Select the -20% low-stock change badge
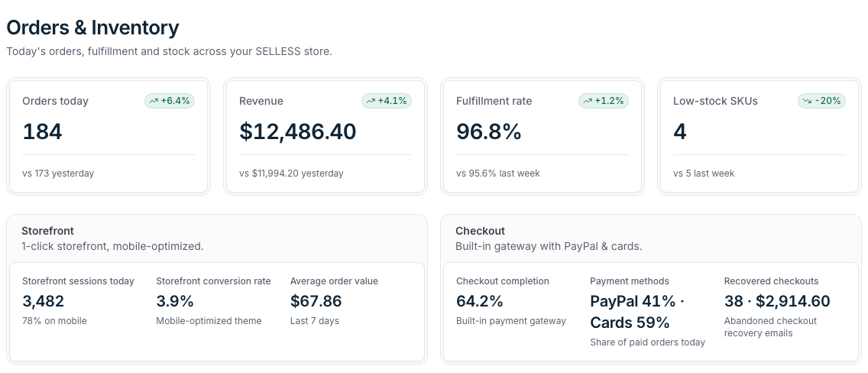The width and height of the screenshot is (868, 373). click(x=821, y=101)
